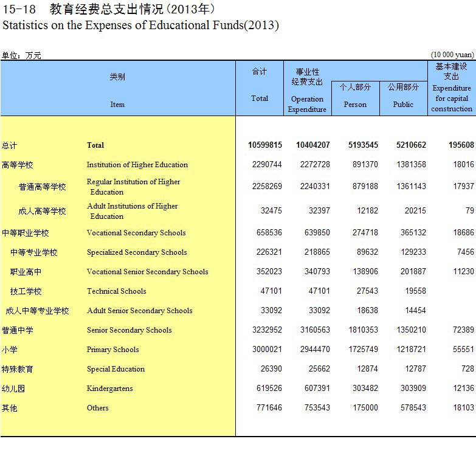Click the unit label 单位：万元
Image resolution: width=476 pixels, height=453 pixels.
click(x=21, y=55)
